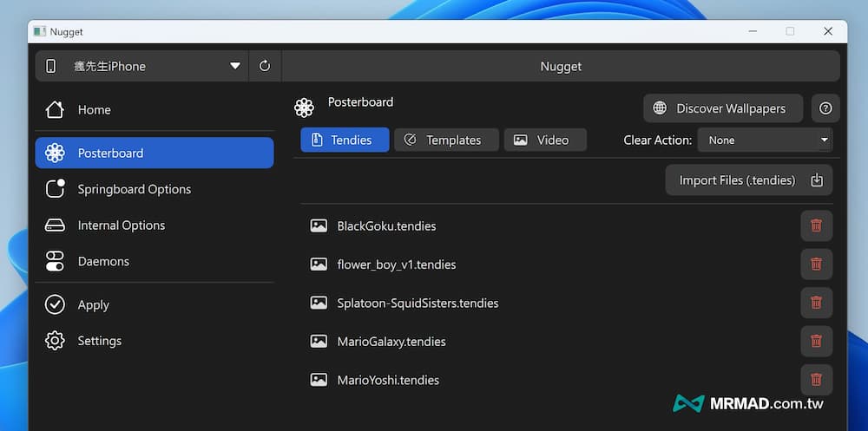Expand the Clear Action dropdown set to None
The width and height of the screenshot is (868, 431).
(x=765, y=140)
